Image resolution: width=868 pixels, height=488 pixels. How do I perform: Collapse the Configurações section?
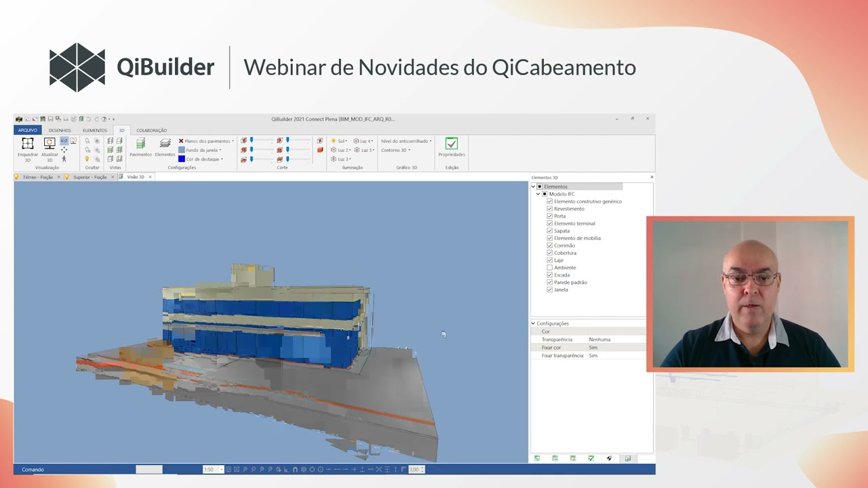click(x=533, y=323)
